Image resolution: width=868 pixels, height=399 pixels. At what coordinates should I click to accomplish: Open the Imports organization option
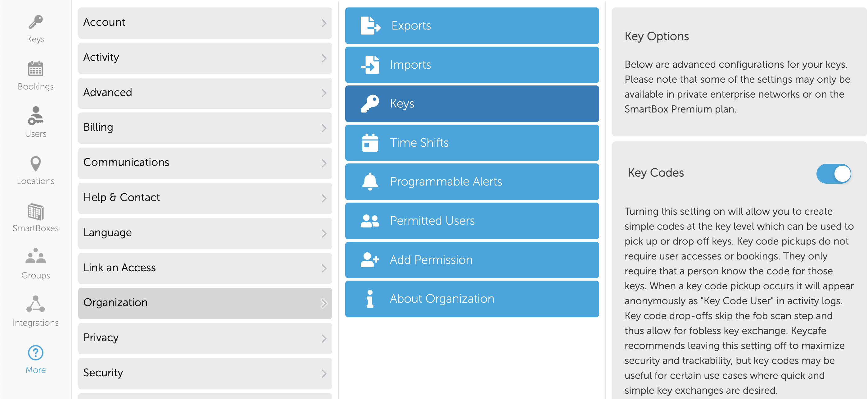472,65
